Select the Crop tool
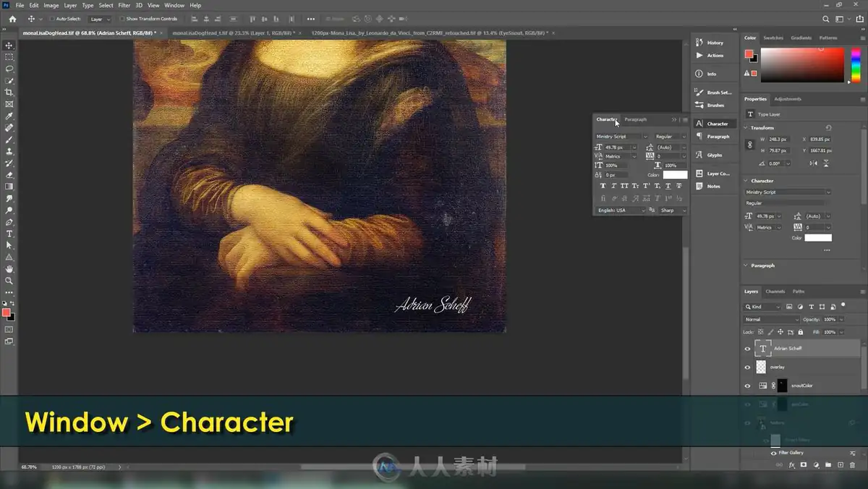Image resolution: width=868 pixels, height=489 pixels. tap(9, 93)
